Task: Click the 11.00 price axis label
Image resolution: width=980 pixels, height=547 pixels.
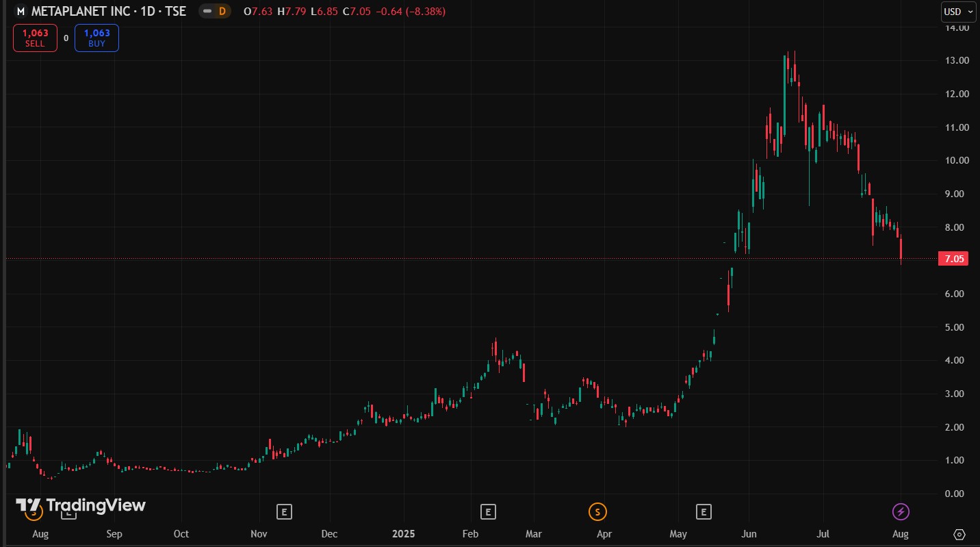Action: coord(956,127)
